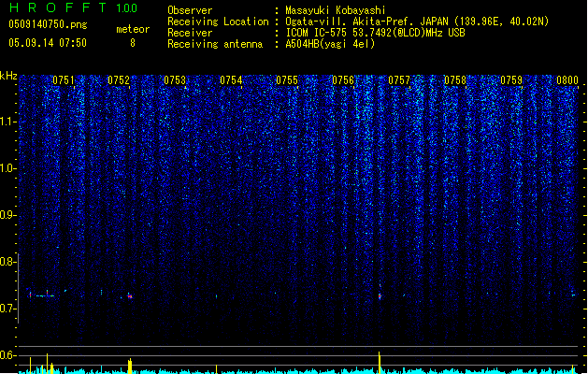Click the tall yellow power spike near 0757

pyautogui.click(x=380, y=363)
